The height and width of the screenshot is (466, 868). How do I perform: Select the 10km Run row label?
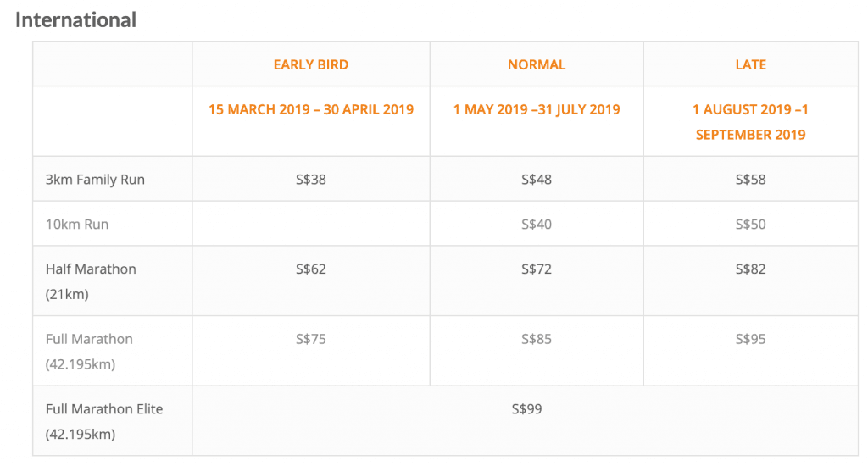pos(77,225)
